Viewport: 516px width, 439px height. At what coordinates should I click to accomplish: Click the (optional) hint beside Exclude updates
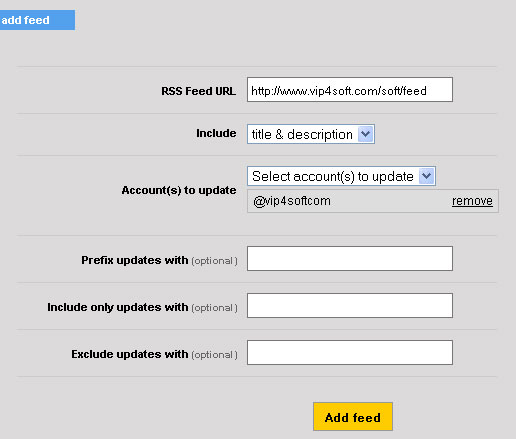[214, 355]
